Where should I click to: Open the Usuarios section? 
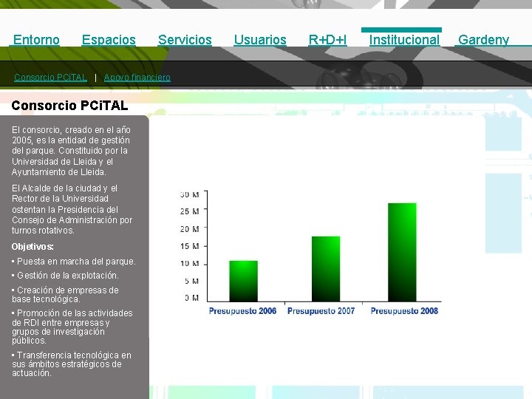260,40
